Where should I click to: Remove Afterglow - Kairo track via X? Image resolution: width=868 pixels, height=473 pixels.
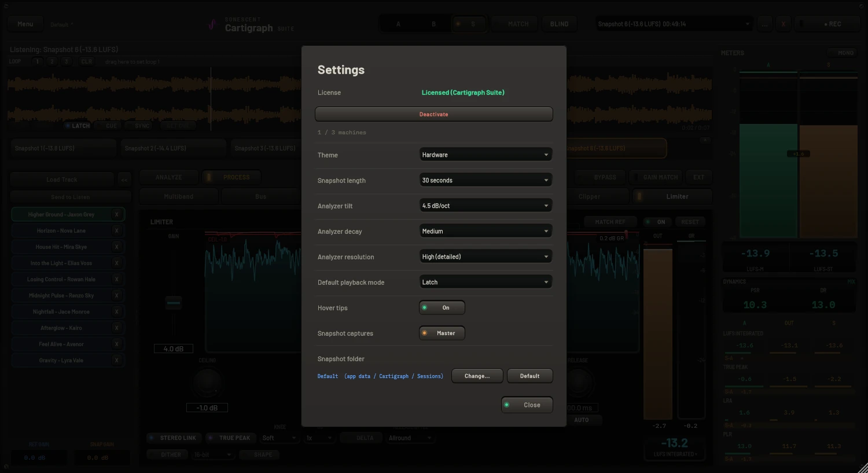click(116, 328)
